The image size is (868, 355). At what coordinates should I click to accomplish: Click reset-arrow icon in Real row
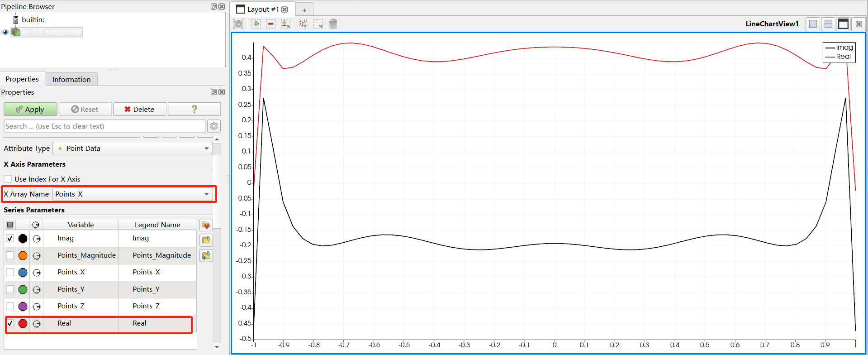point(37,324)
